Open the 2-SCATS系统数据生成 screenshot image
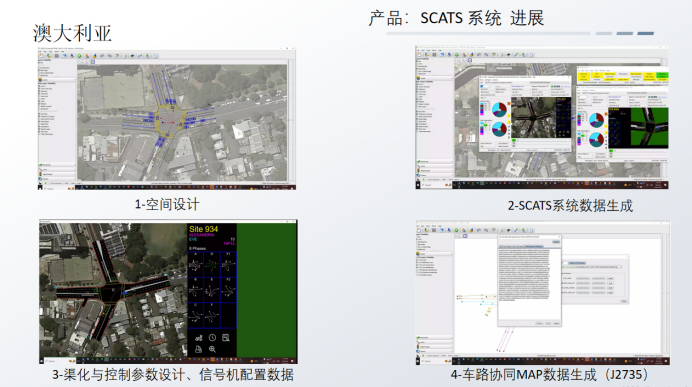This screenshot has width=692, height=387. tap(542, 117)
